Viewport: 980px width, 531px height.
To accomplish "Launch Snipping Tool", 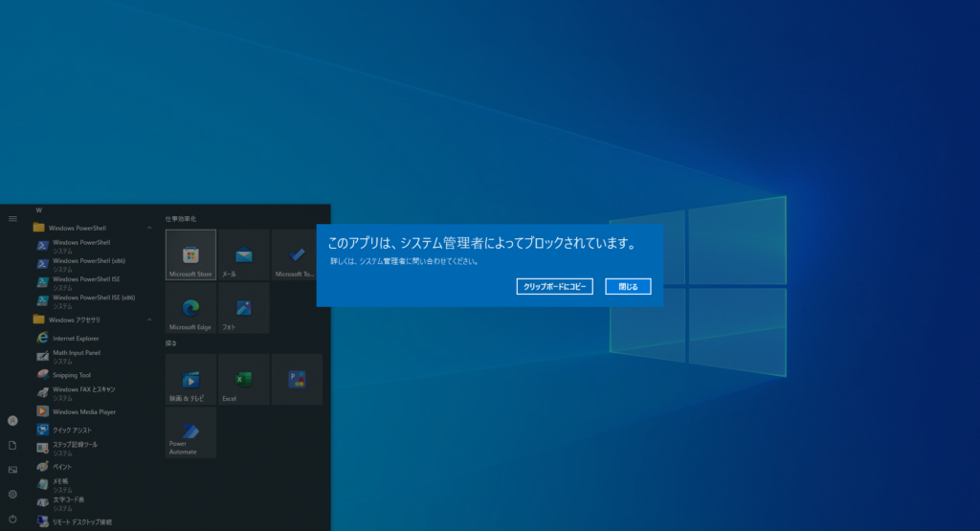I will click(x=93, y=375).
